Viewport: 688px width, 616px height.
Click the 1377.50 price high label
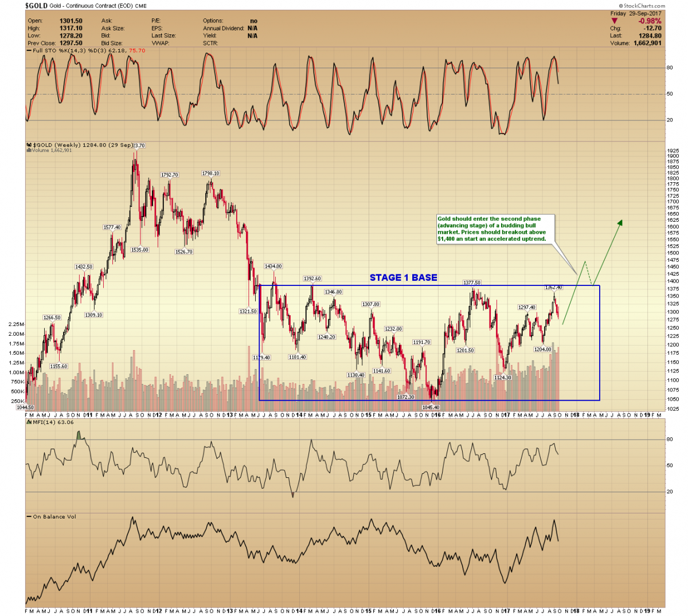pyautogui.click(x=472, y=283)
